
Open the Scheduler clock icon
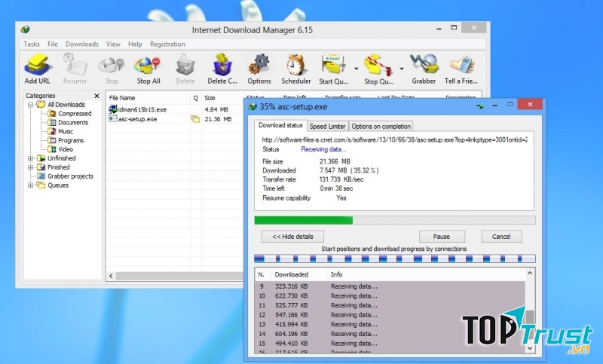coord(295,65)
